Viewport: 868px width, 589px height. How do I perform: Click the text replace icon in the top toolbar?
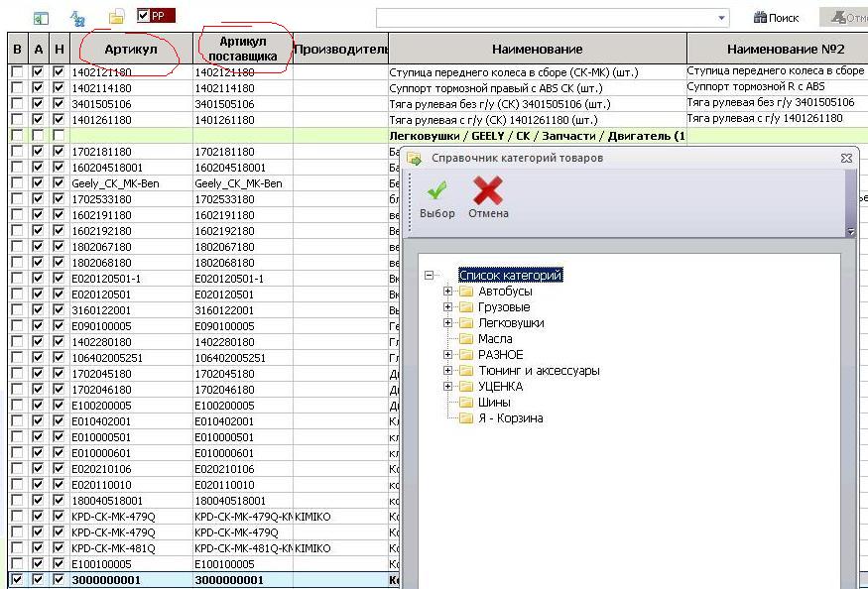click(x=77, y=18)
